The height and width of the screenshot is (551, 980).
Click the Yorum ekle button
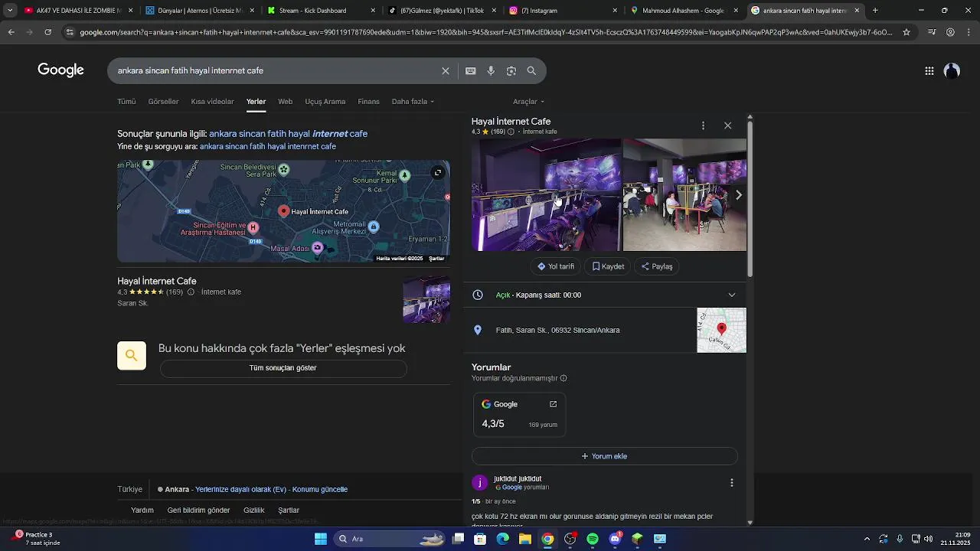pyautogui.click(x=604, y=456)
